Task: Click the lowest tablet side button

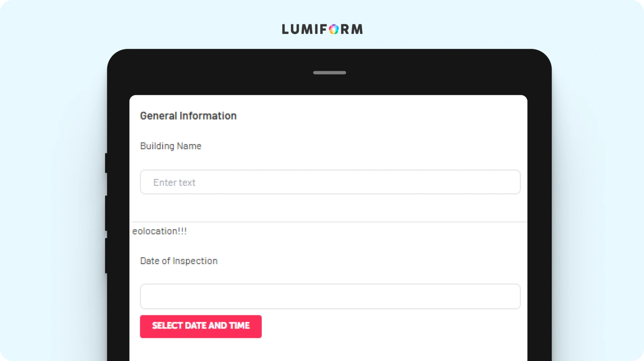Action: click(x=106, y=256)
